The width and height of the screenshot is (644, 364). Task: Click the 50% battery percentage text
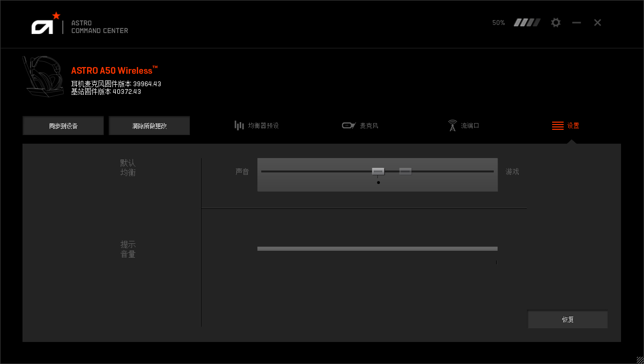pos(499,23)
